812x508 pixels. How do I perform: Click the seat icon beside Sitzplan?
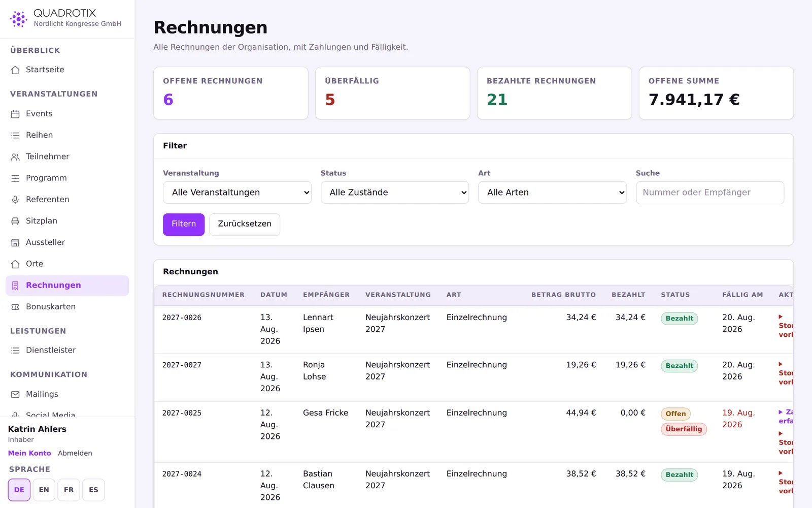(15, 221)
